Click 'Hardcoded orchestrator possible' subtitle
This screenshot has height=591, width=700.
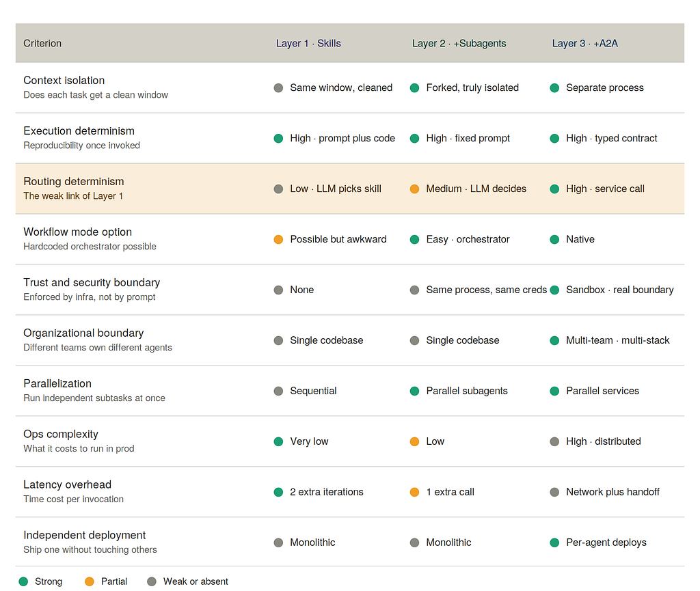pyautogui.click(x=90, y=247)
